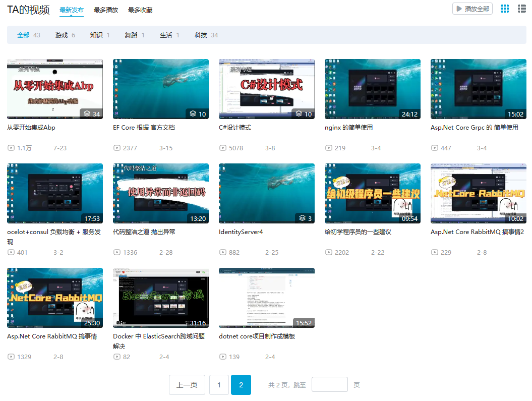Click the series count icon on IdentityServer4

[x=302, y=218]
